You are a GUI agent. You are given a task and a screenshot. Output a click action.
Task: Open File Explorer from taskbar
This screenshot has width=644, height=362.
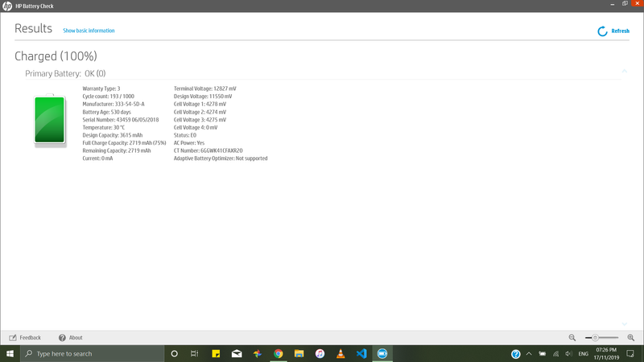pos(299,353)
